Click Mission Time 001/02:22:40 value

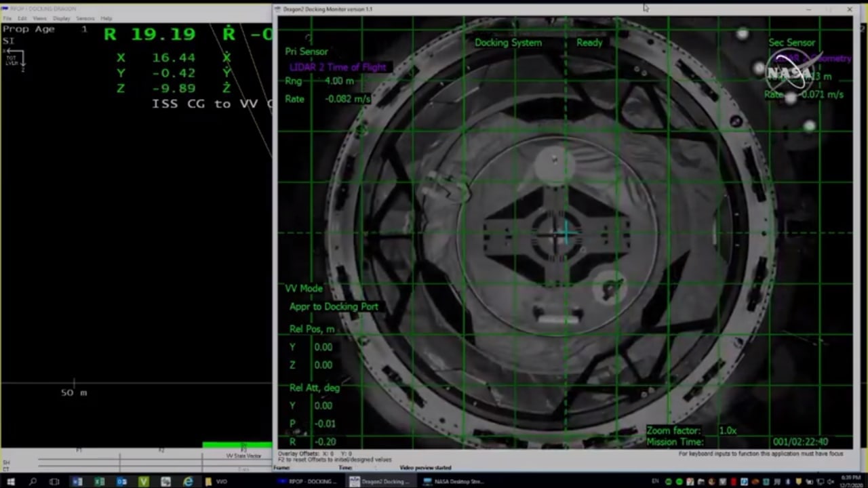[x=800, y=442]
